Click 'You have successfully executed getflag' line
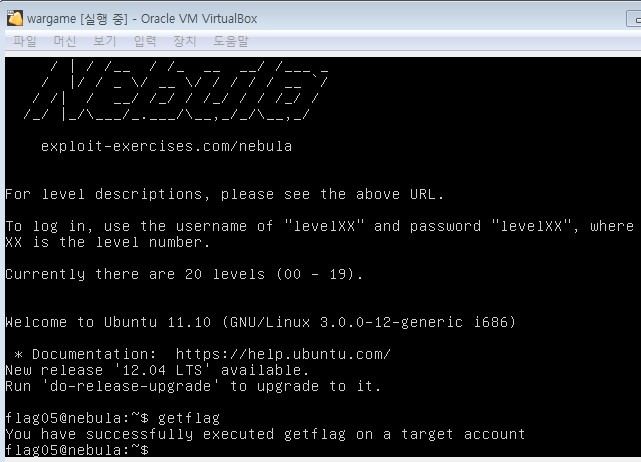 265,434
